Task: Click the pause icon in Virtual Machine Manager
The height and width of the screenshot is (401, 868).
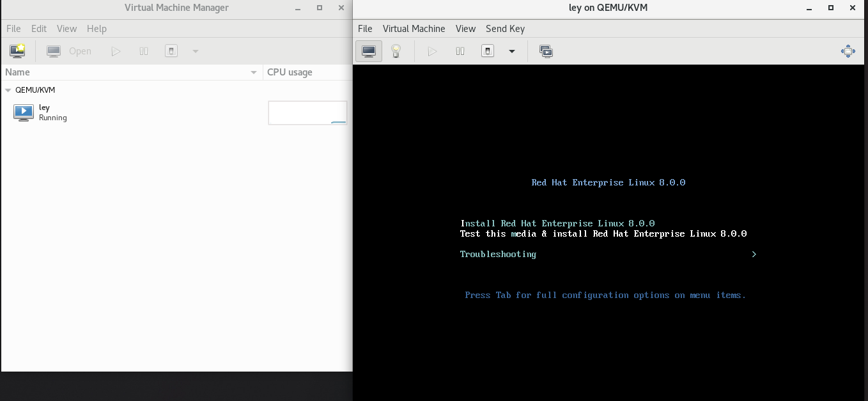Action: click(x=144, y=51)
